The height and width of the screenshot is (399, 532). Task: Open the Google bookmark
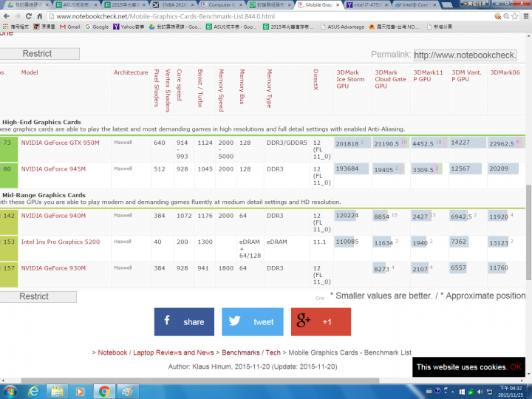pos(97,27)
